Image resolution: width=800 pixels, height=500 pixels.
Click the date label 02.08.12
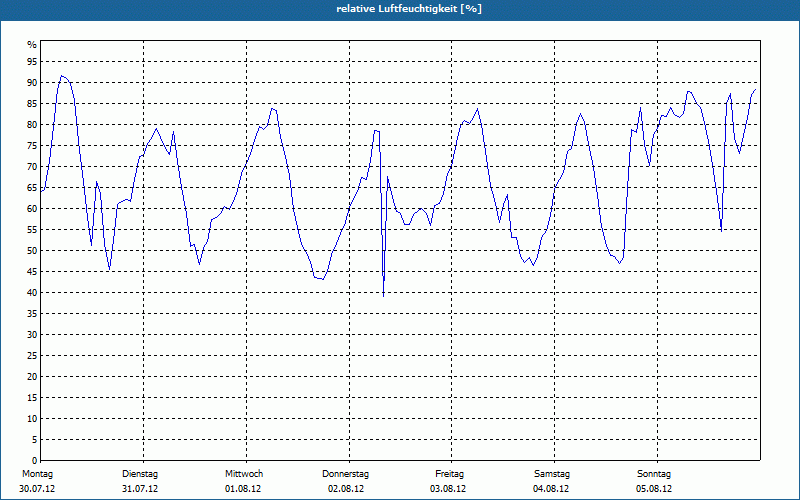click(x=346, y=489)
